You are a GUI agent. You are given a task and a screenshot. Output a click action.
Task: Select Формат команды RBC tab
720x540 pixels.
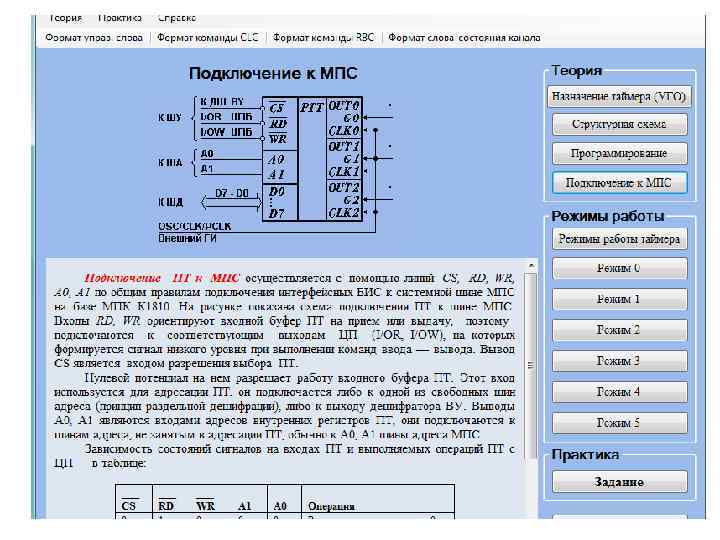click(324, 38)
